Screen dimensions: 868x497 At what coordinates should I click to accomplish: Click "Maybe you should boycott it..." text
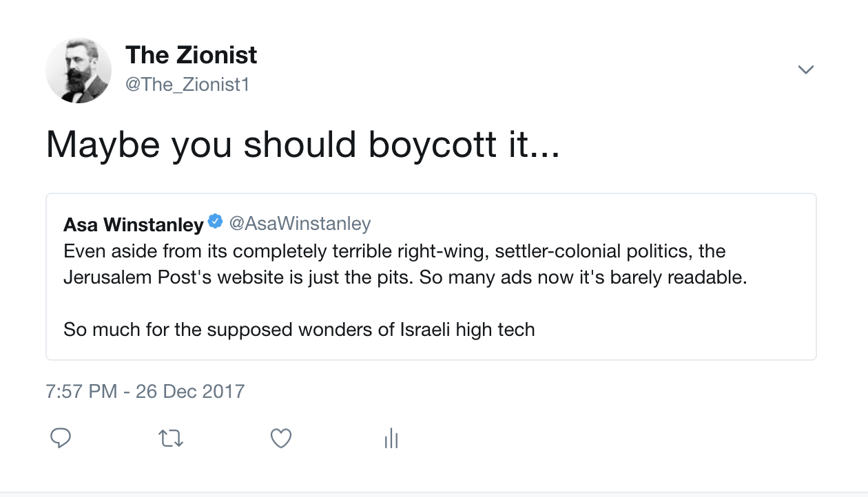[x=302, y=145]
